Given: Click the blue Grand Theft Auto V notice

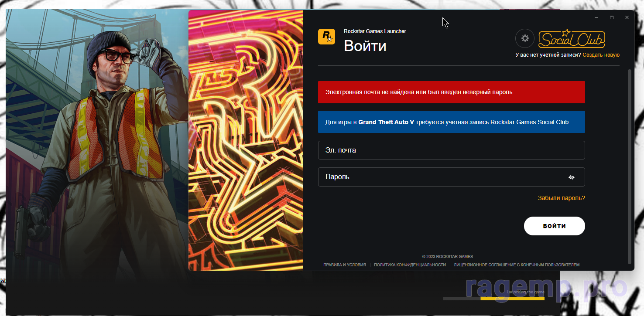Looking at the screenshot, I should pyautogui.click(x=451, y=122).
